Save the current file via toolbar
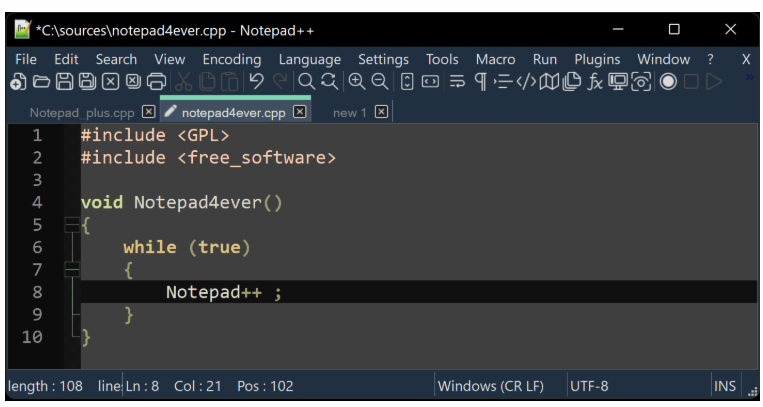 (x=64, y=81)
